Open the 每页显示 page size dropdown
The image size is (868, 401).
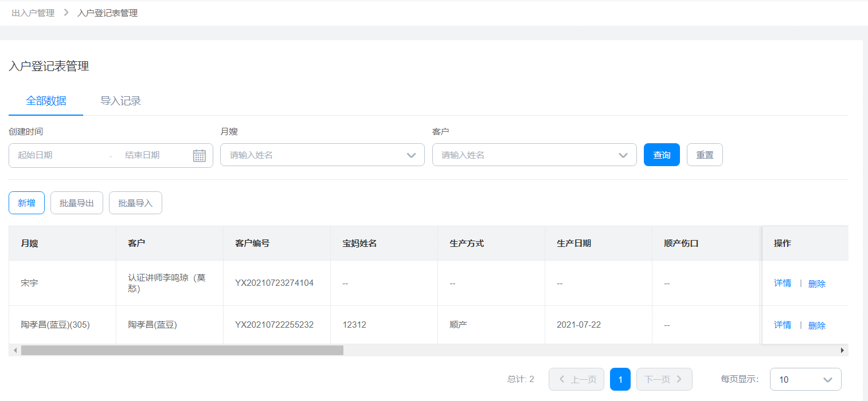click(806, 379)
